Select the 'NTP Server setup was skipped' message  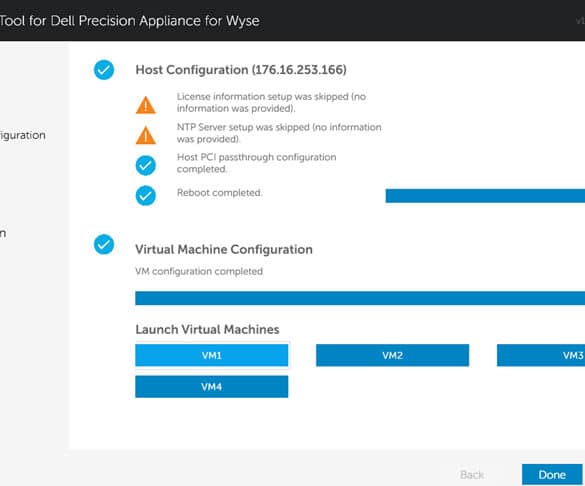(279, 133)
